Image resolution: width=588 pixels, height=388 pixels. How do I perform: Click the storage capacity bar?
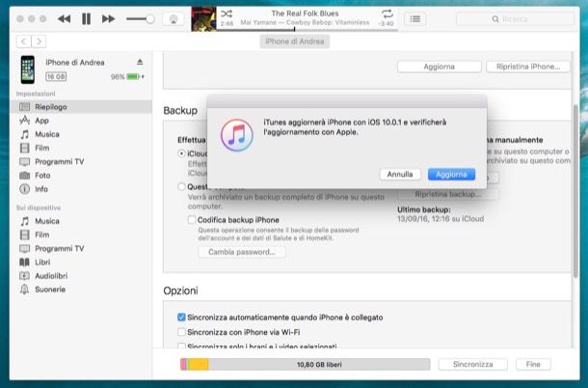point(306,364)
